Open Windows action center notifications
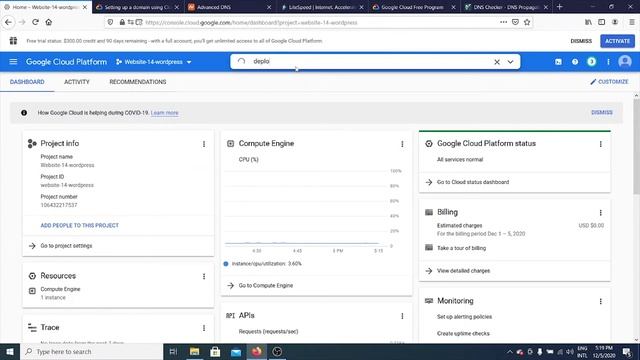This screenshot has height=360, width=640. [x=627, y=351]
